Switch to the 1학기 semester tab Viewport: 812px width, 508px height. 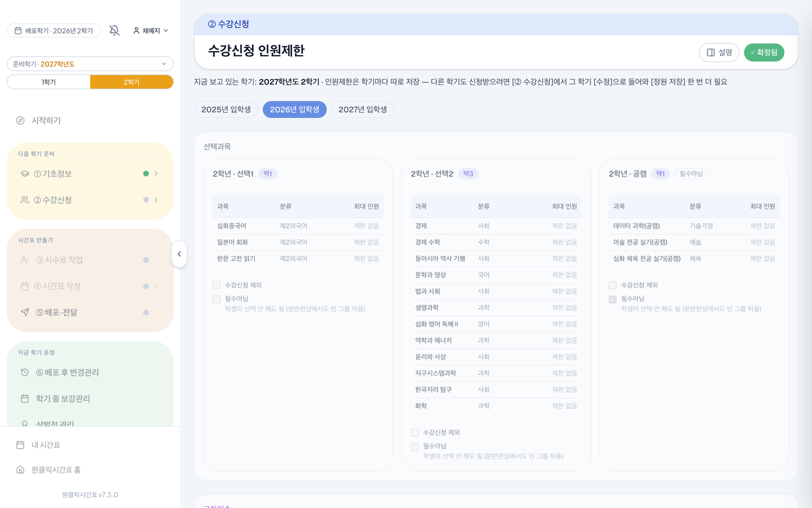48,82
